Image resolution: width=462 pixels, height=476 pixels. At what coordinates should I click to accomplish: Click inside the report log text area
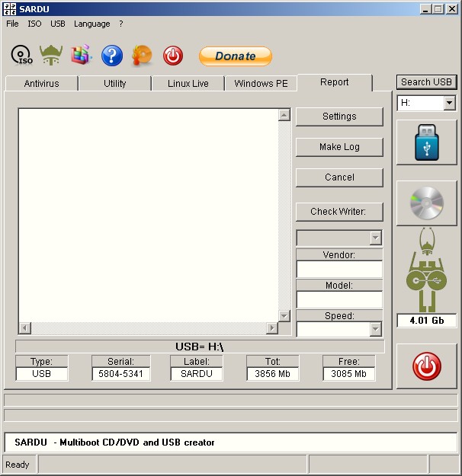149,215
